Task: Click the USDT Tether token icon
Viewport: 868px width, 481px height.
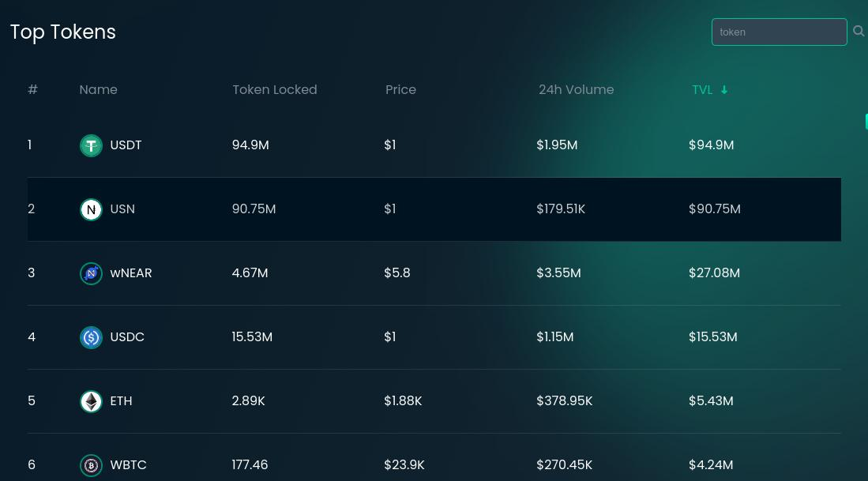Action: [92, 145]
